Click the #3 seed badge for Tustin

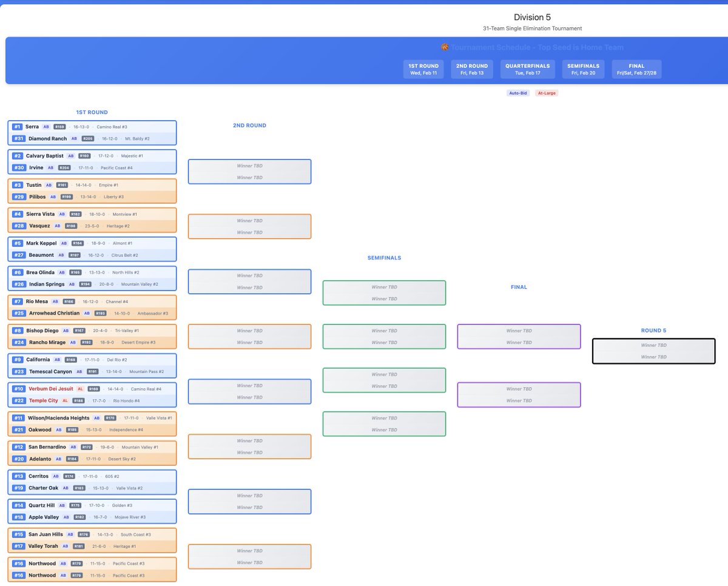coord(18,185)
